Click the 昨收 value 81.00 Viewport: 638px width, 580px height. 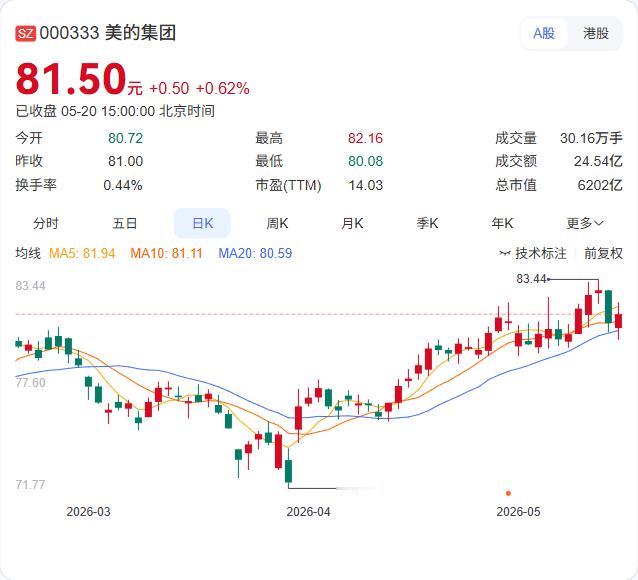[x=125, y=161]
